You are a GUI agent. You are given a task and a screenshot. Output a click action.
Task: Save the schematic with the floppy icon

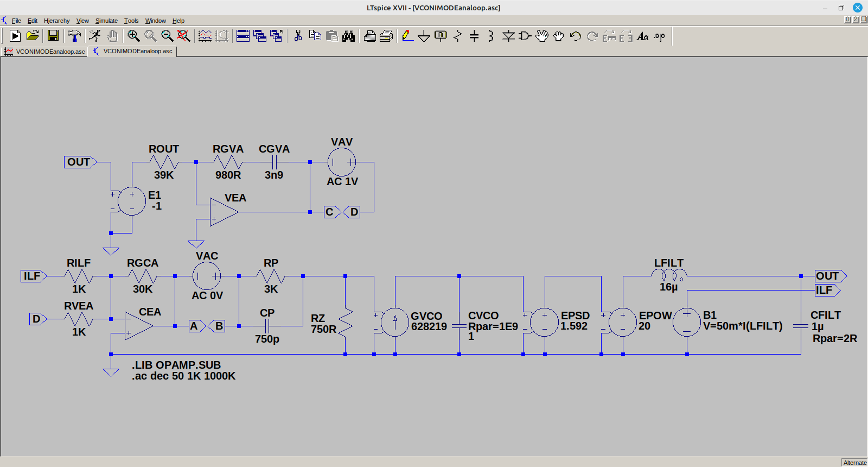pos(53,36)
